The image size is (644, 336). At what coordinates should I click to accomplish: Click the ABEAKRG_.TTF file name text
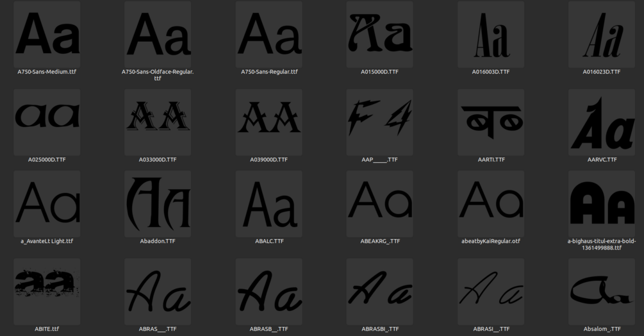(380, 241)
